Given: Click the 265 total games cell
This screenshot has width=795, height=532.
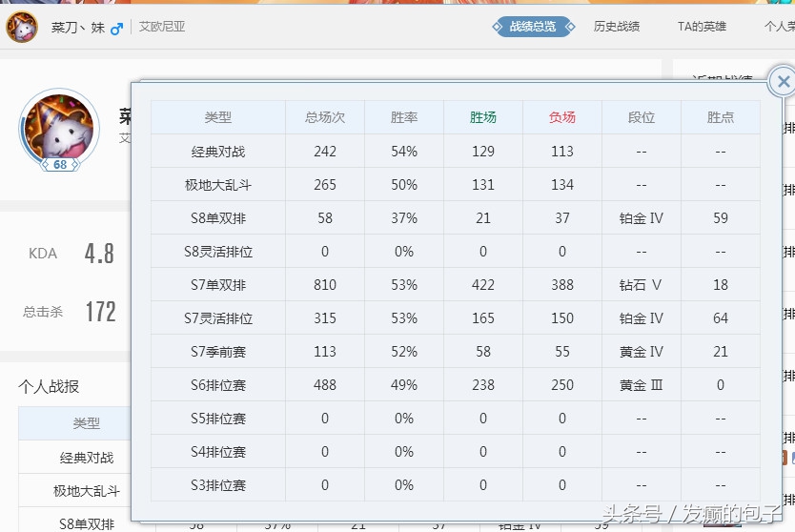Looking at the screenshot, I should coord(325,185).
